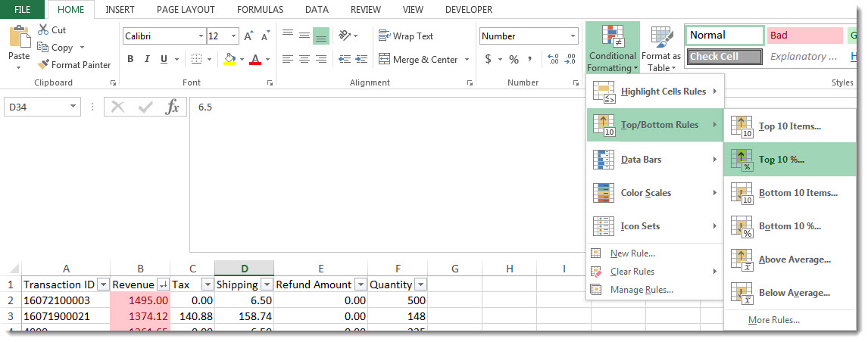Click More Rules in submenu
Image resolution: width=868 pixels, height=342 pixels.
tap(789, 320)
